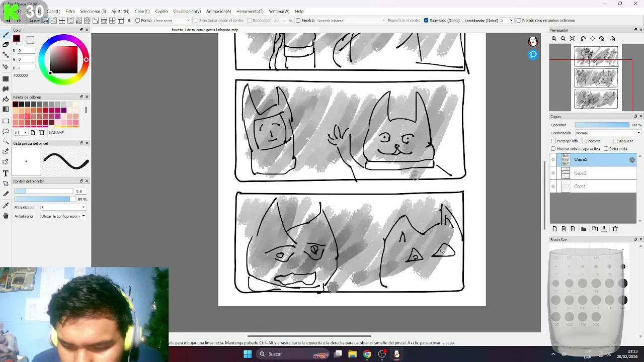This screenshot has height=362, width=644.
Task: Open the Ventana(W) menu
Action: 279,11
